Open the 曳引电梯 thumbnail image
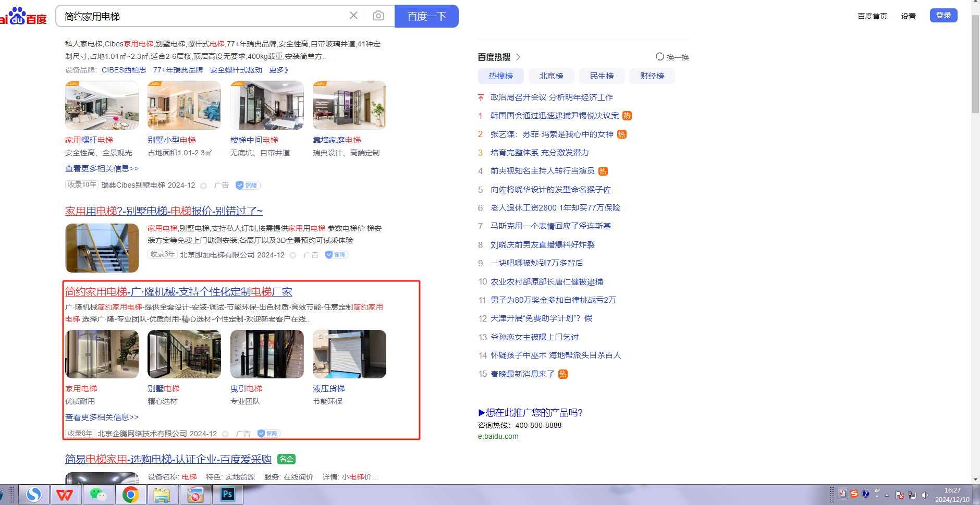Image resolution: width=980 pixels, height=505 pixels. click(267, 354)
